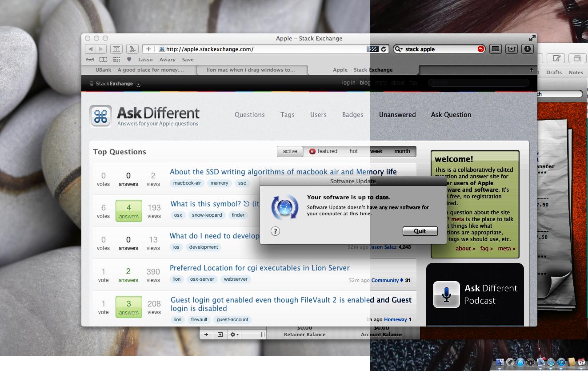Click the log in link
Screen dimensions: 588x371
tap(349, 83)
